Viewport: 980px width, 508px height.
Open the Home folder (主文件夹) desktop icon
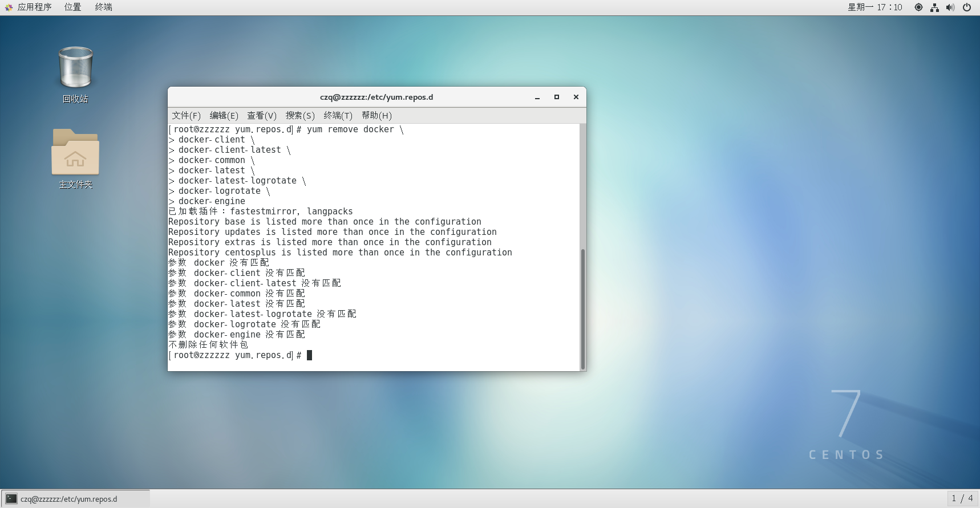[x=75, y=152]
